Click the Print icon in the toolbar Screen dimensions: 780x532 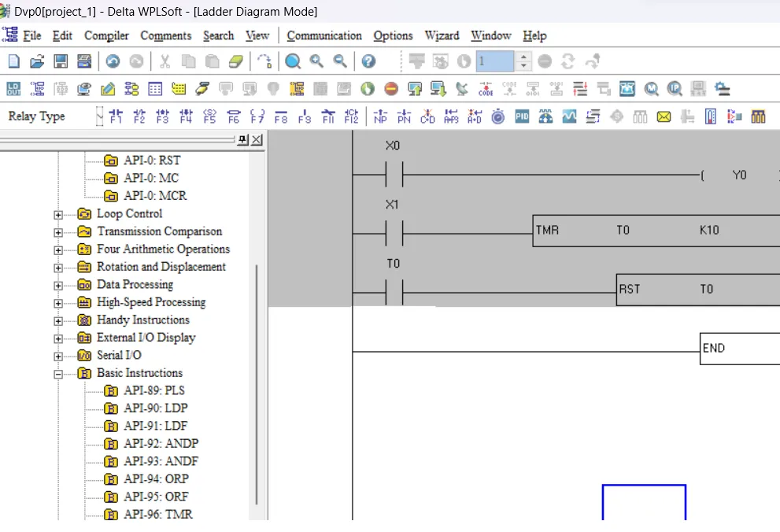coord(84,61)
